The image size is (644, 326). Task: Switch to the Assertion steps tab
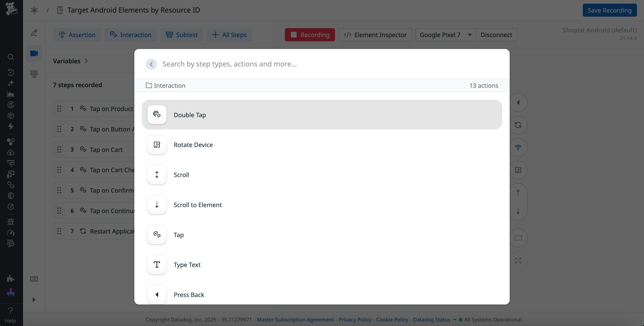point(77,35)
